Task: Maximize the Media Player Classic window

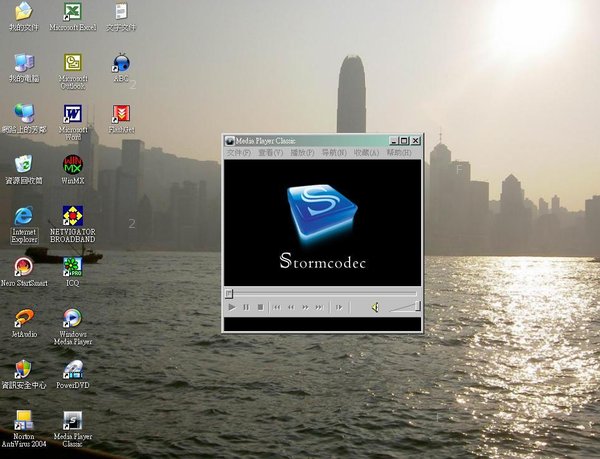Action: pyautogui.click(x=404, y=141)
